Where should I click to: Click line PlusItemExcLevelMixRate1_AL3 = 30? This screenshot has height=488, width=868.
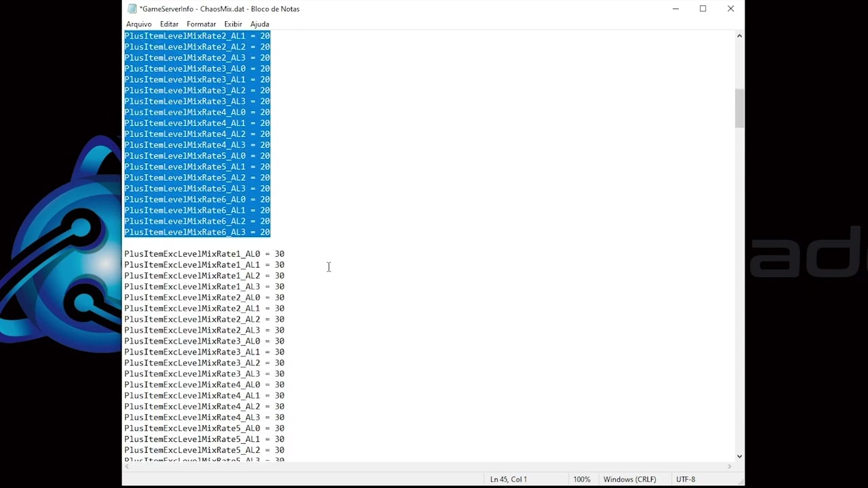204,287
